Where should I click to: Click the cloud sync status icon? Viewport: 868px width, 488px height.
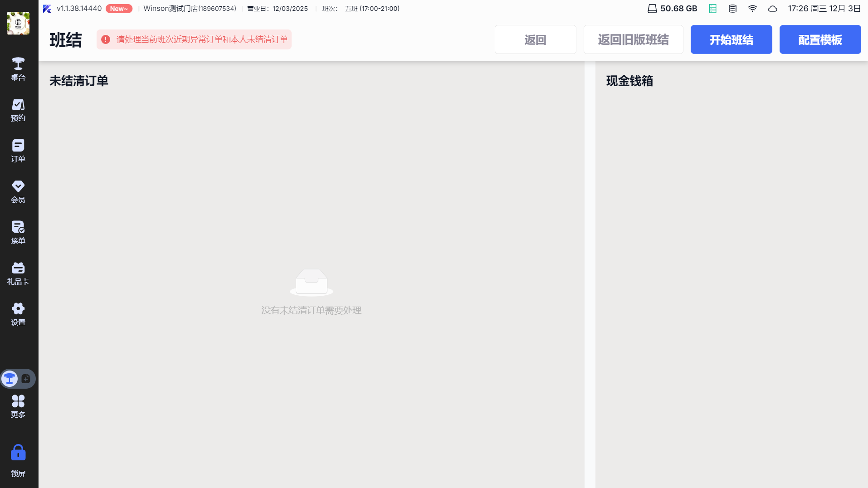pyautogui.click(x=772, y=9)
